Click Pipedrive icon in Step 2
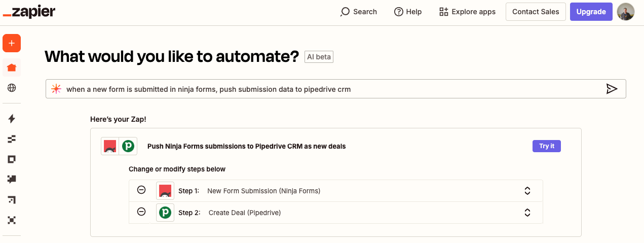 165,213
